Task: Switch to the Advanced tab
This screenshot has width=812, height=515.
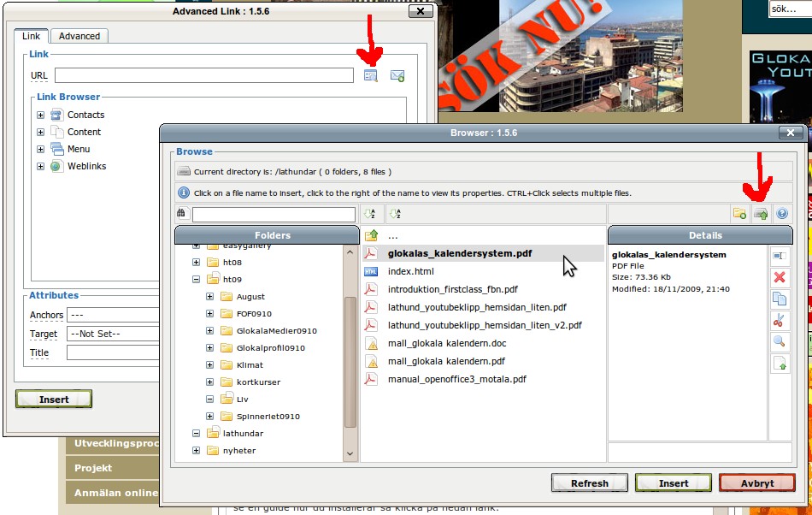Action: click(79, 36)
